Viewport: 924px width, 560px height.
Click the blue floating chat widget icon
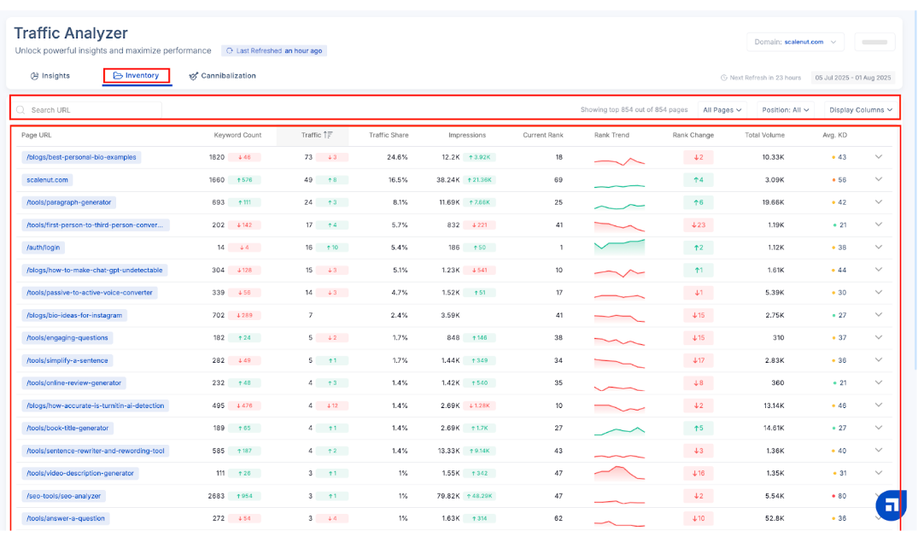click(891, 505)
